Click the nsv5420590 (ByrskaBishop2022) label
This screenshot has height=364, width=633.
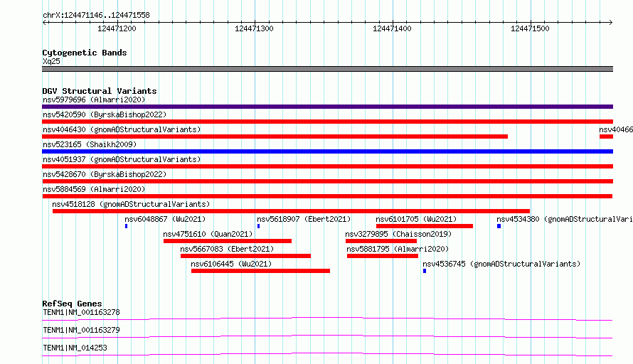coord(105,114)
